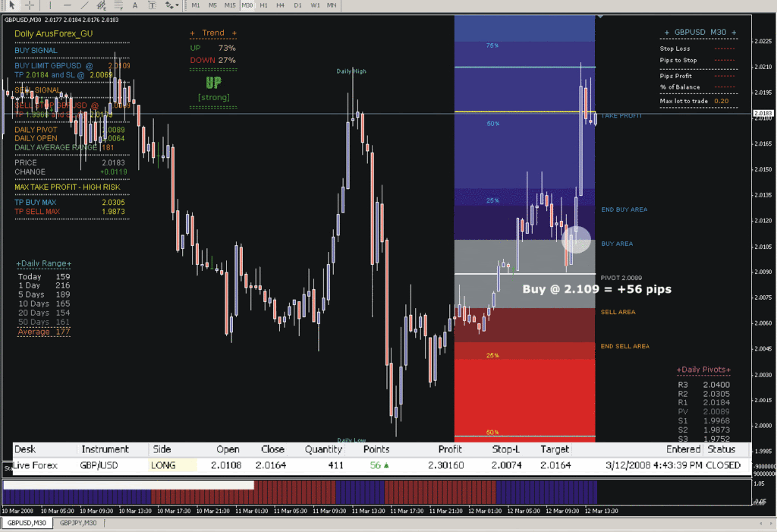Click the chart tabs scroll right arrow
The width and height of the screenshot is (777, 532).
pyautogui.click(x=771, y=524)
